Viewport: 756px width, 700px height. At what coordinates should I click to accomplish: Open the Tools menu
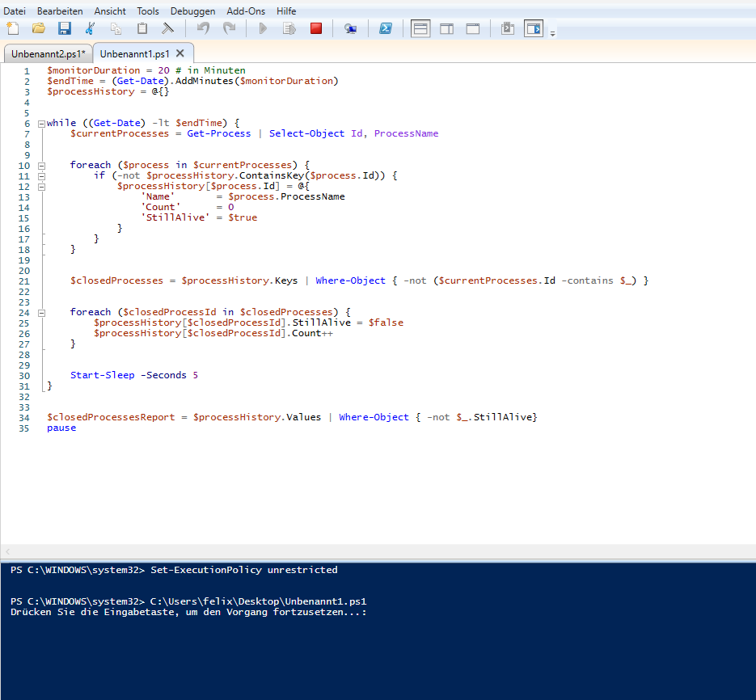[x=147, y=11]
